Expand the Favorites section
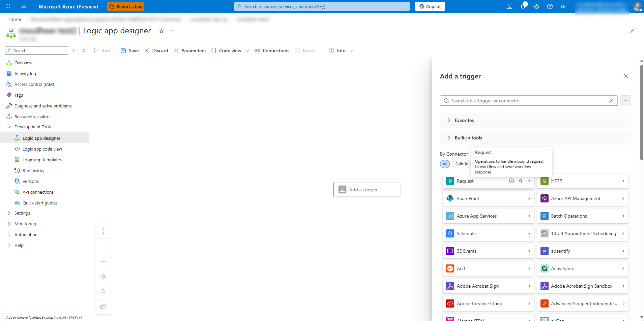 [x=535, y=120]
